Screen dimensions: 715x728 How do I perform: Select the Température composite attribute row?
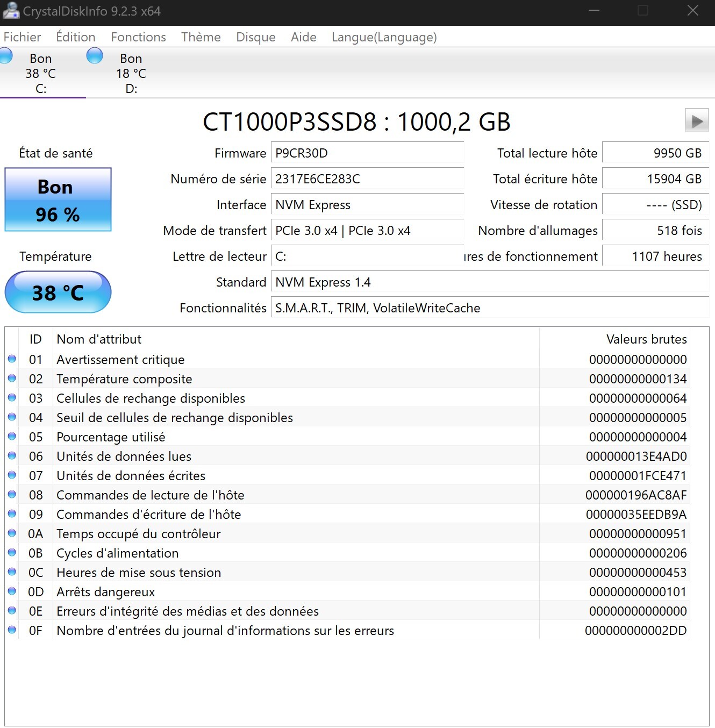pos(347,379)
